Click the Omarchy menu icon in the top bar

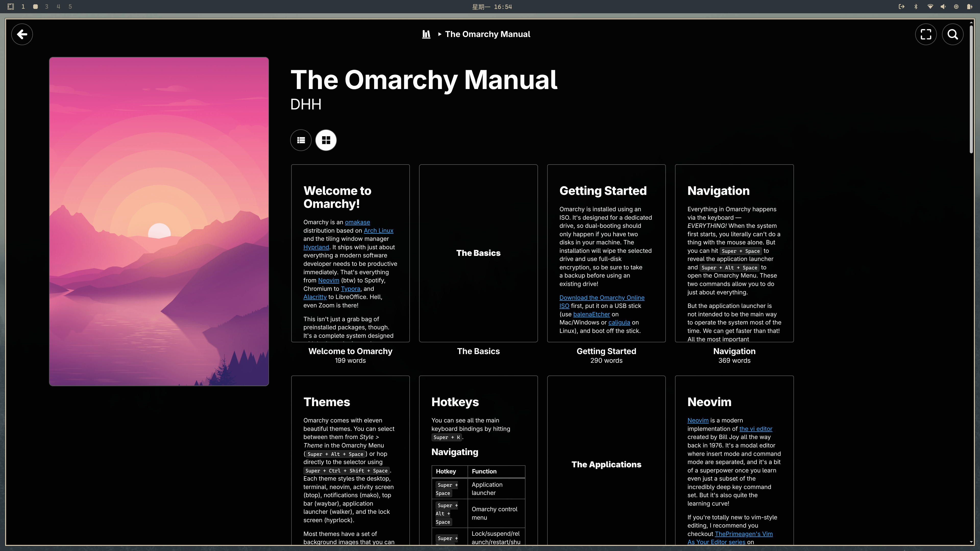(11, 6)
